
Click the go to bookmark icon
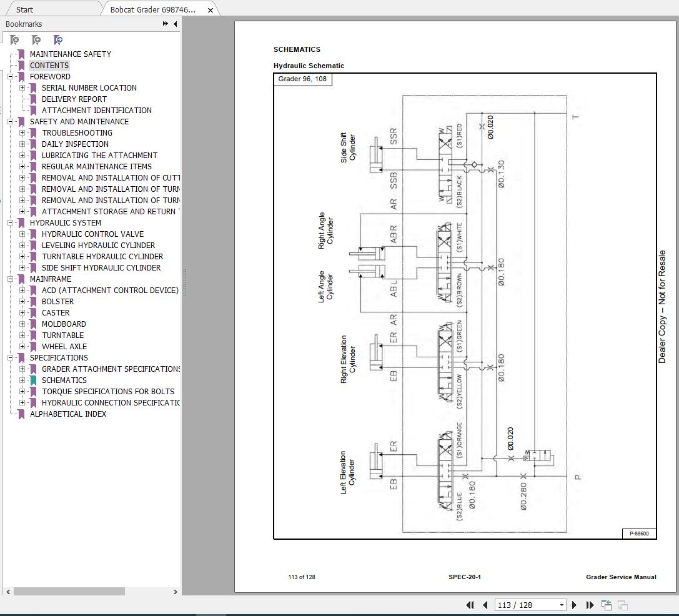(58, 40)
